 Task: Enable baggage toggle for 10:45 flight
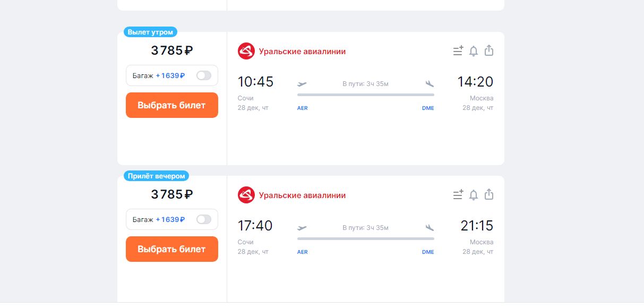204,75
